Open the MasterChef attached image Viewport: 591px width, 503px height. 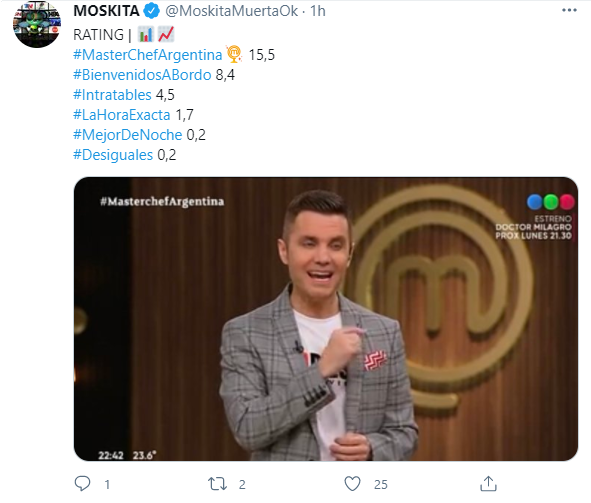pyautogui.click(x=326, y=319)
